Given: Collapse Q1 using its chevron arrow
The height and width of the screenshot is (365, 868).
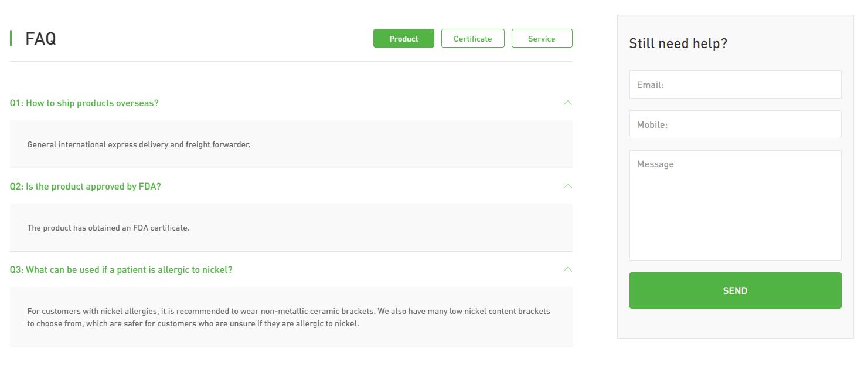Looking at the screenshot, I should point(567,103).
